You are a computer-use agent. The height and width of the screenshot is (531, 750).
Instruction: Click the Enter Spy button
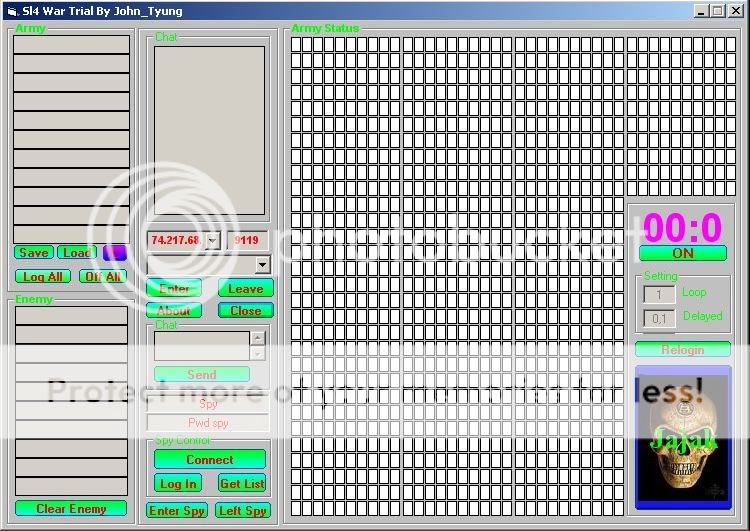[177, 511]
